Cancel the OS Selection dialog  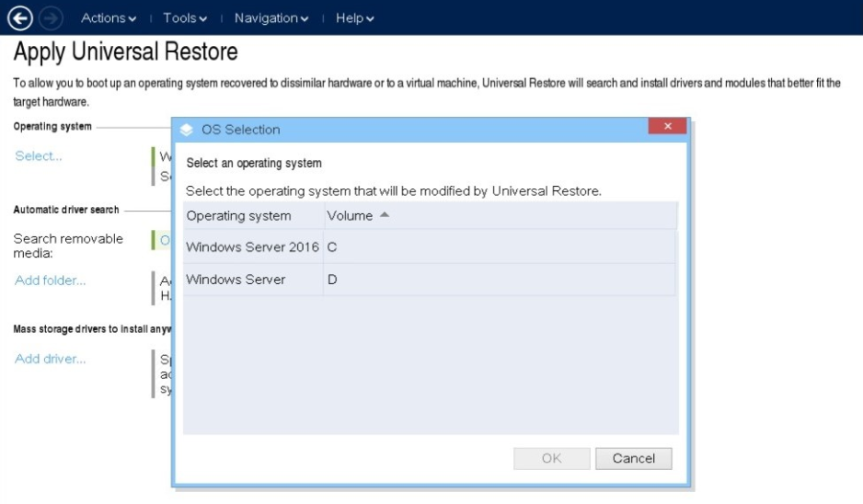click(634, 458)
